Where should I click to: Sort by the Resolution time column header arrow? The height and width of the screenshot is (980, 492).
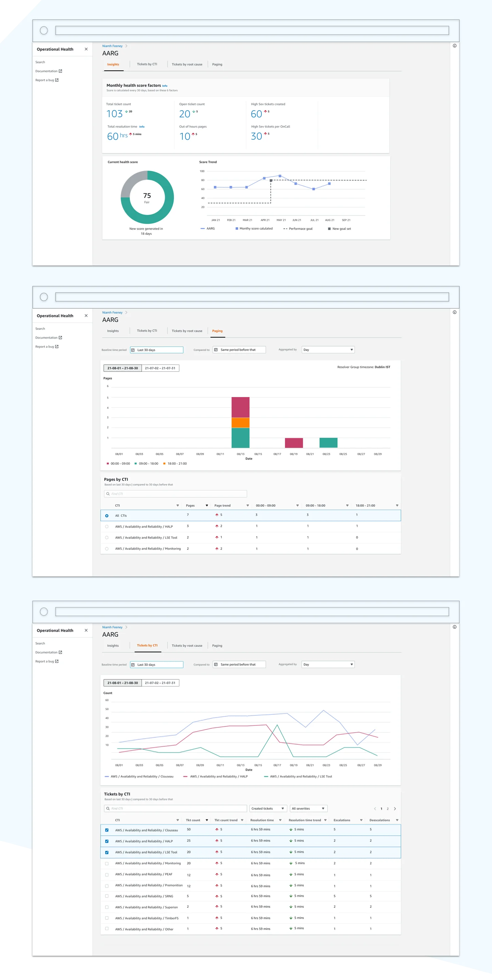coord(280,820)
